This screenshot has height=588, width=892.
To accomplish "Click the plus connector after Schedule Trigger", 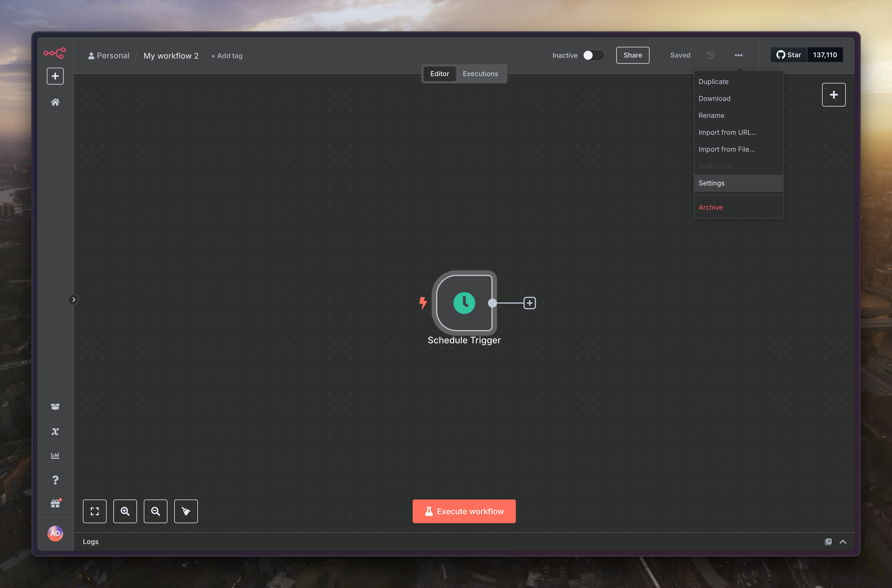I will click(529, 303).
